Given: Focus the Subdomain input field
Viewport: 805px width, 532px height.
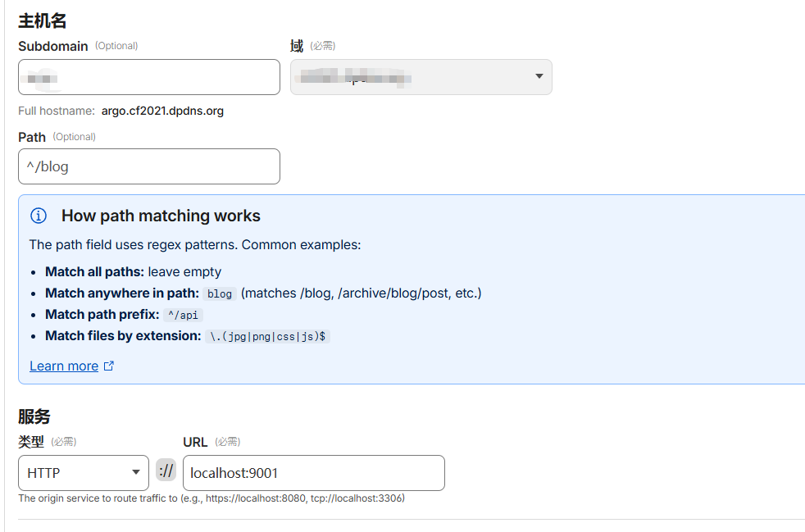Looking at the screenshot, I should pos(148,77).
